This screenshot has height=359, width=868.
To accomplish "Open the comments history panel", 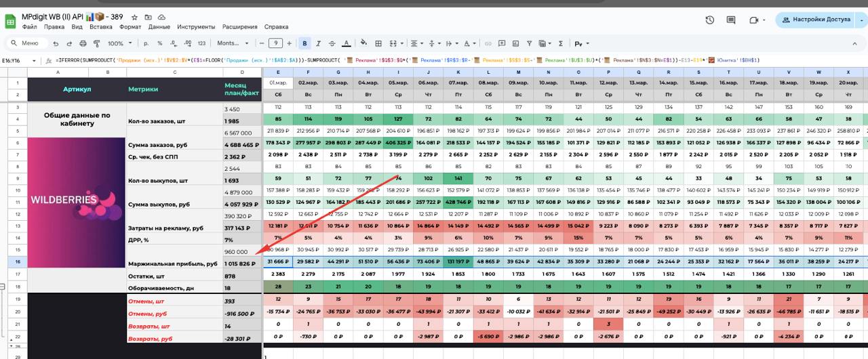I will pos(730,20).
